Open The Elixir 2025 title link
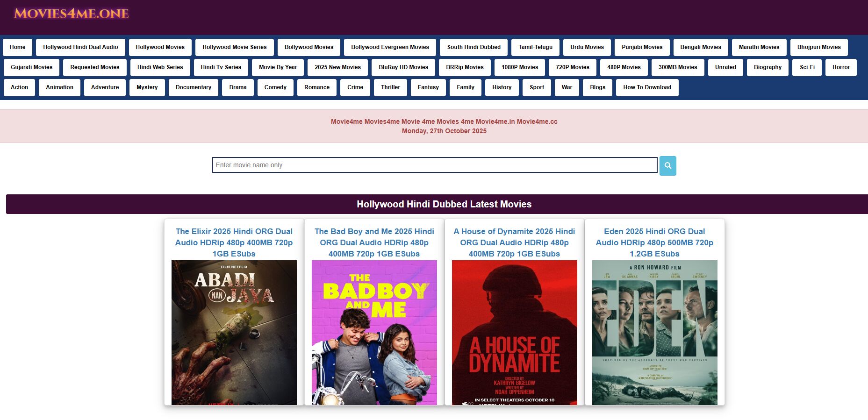This screenshot has width=868, height=420. pyautogui.click(x=234, y=242)
